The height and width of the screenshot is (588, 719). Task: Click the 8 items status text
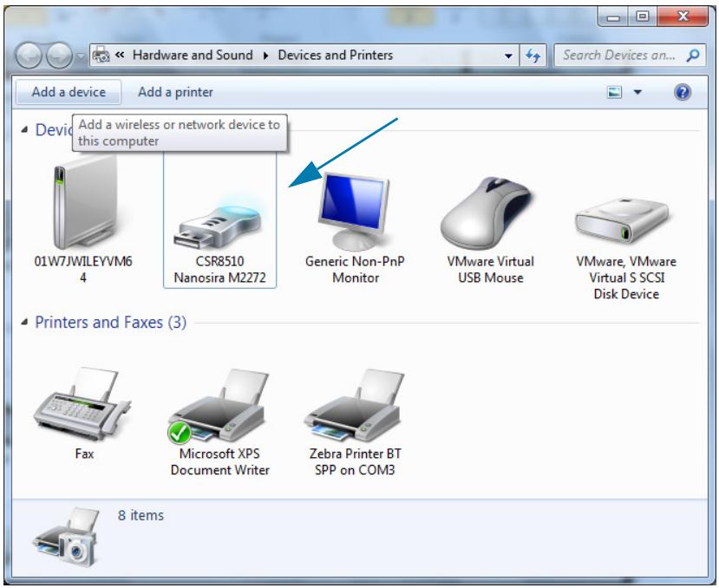141,515
